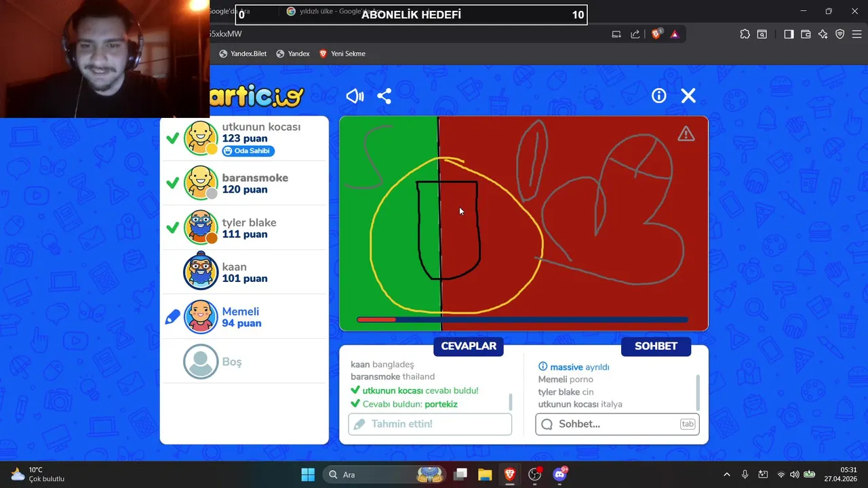Click the round timer progress bar
This screenshot has width=868, height=488.
pyautogui.click(x=522, y=320)
